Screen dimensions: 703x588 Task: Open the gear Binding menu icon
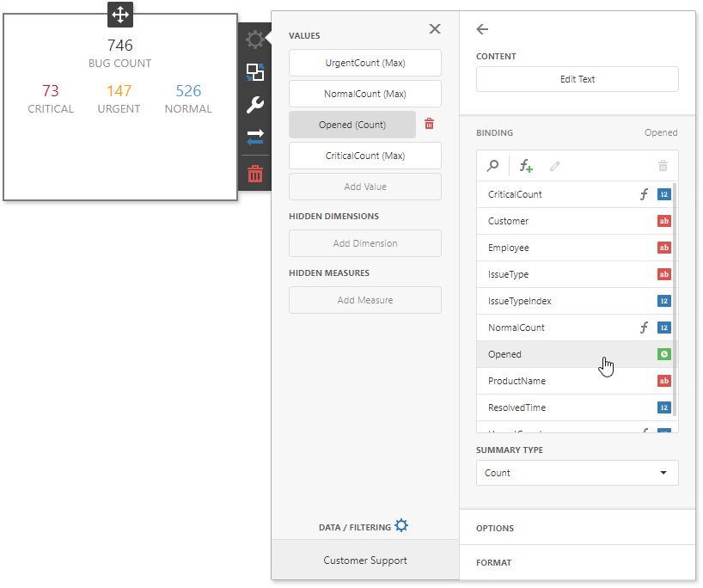point(255,40)
